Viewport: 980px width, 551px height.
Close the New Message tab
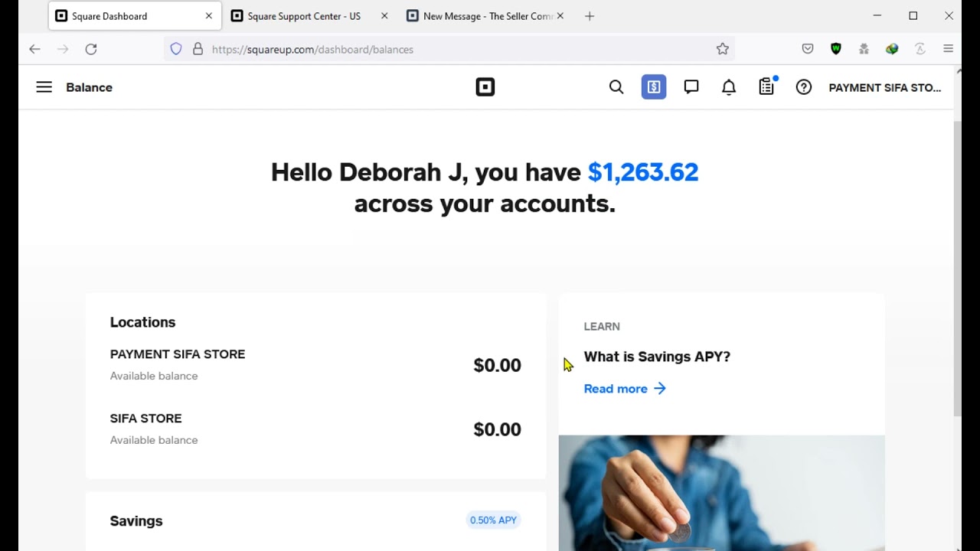[560, 16]
